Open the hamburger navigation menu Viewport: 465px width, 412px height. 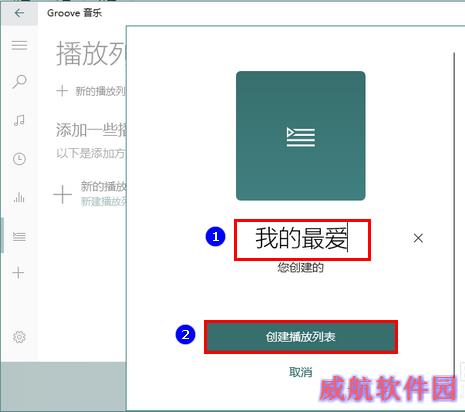point(19,45)
